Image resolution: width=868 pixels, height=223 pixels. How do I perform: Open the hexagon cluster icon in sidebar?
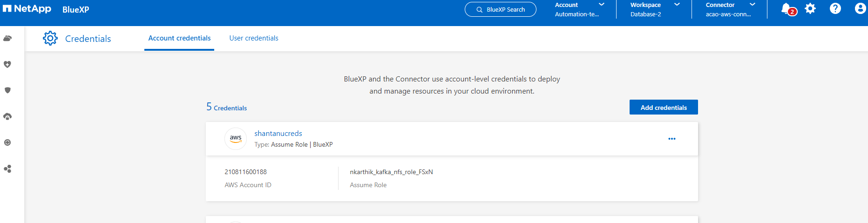(7, 169)
